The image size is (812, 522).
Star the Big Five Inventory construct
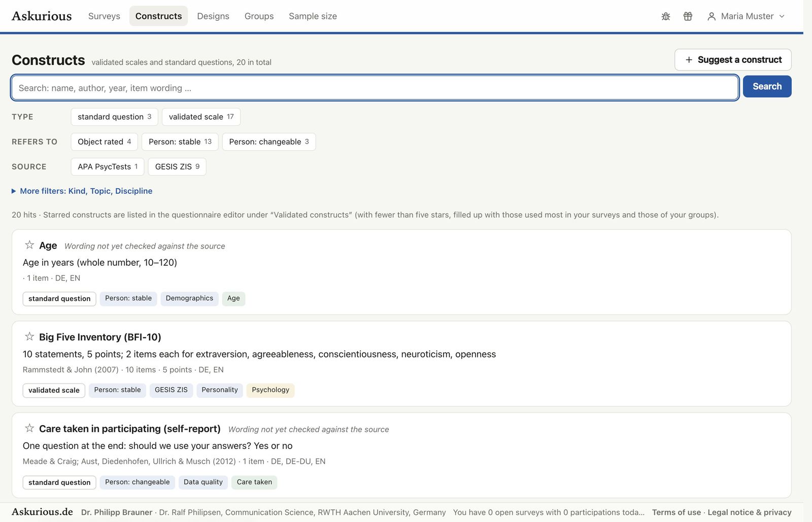(x=29, y=336)
